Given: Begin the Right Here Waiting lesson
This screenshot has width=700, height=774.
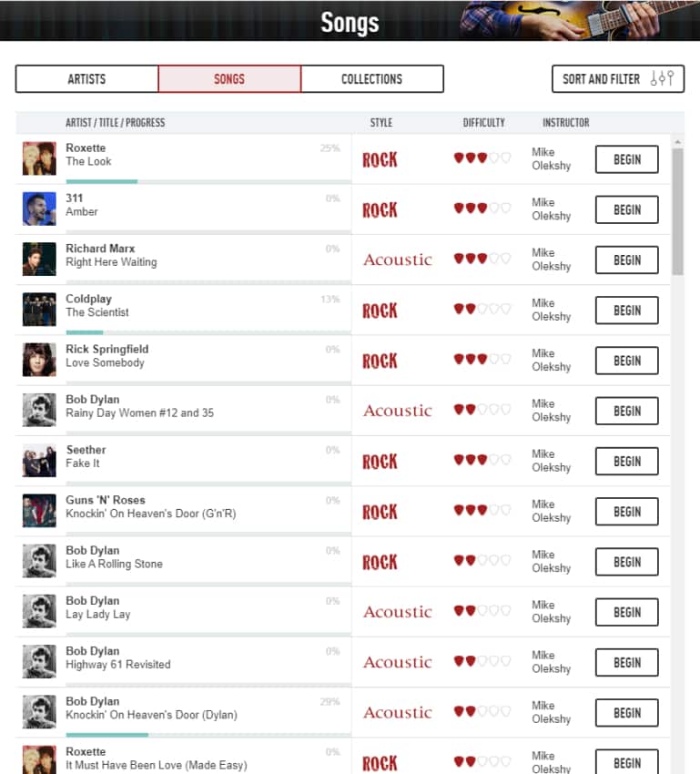Looking at the screenshot, I should [x=626, y=260].
